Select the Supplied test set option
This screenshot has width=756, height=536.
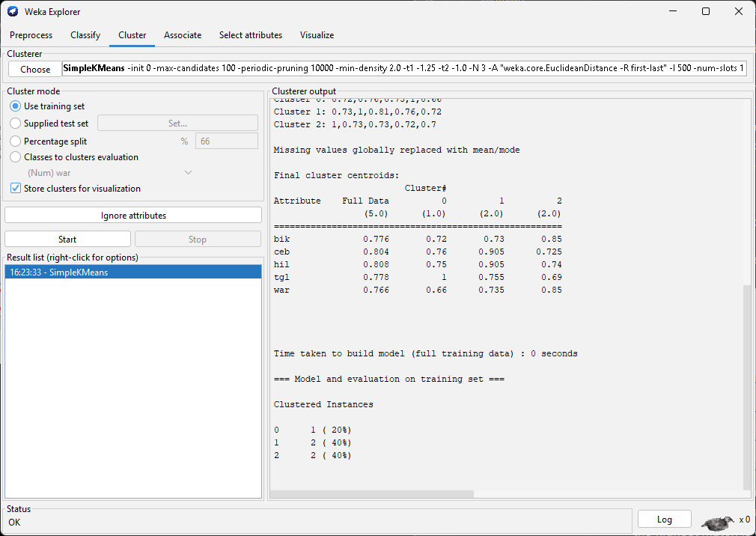coord(16,124)
